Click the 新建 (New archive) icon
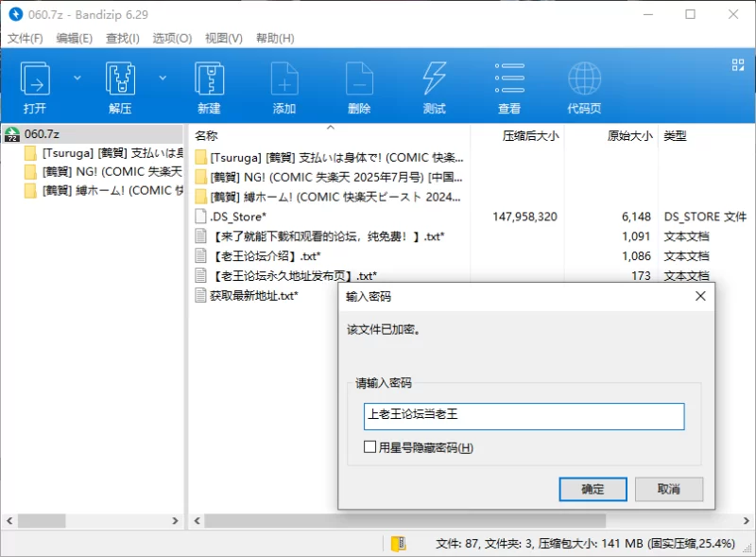The height and width of the screenshot is (557, 756). (x=209, y=78)
